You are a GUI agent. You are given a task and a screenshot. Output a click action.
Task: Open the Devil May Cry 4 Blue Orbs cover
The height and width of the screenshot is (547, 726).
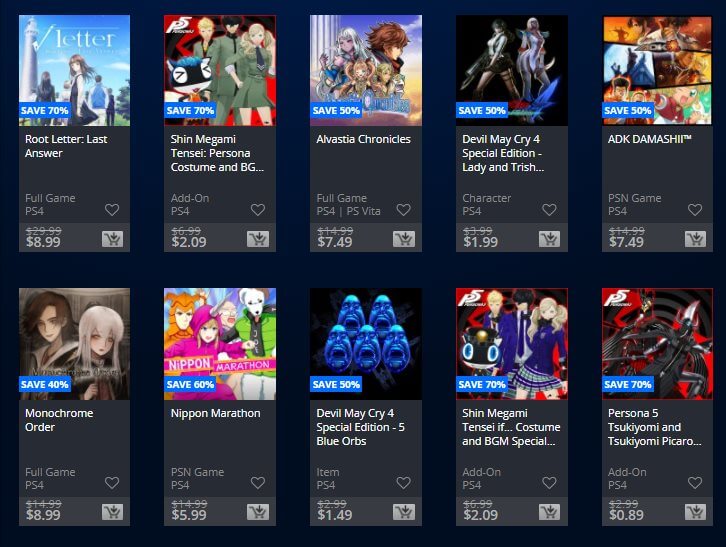(x=366, y=344)
